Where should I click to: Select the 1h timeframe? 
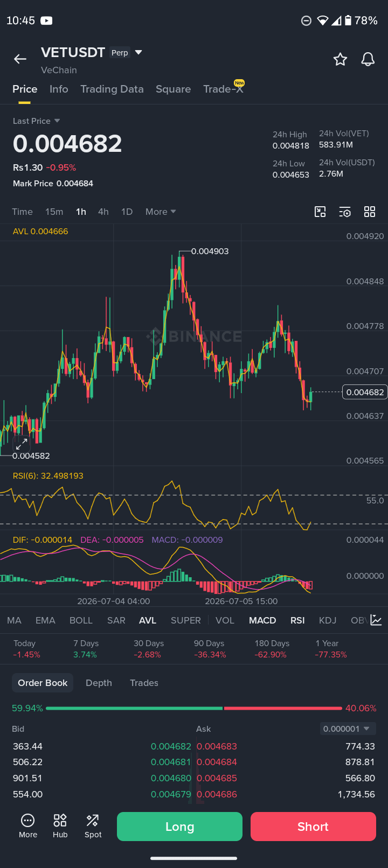coord(81,212)
